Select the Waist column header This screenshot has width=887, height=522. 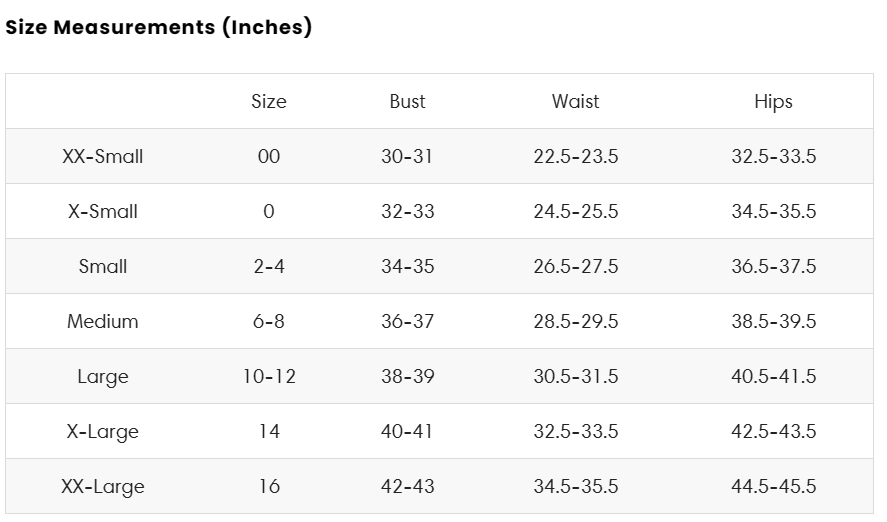pos(575,101)
